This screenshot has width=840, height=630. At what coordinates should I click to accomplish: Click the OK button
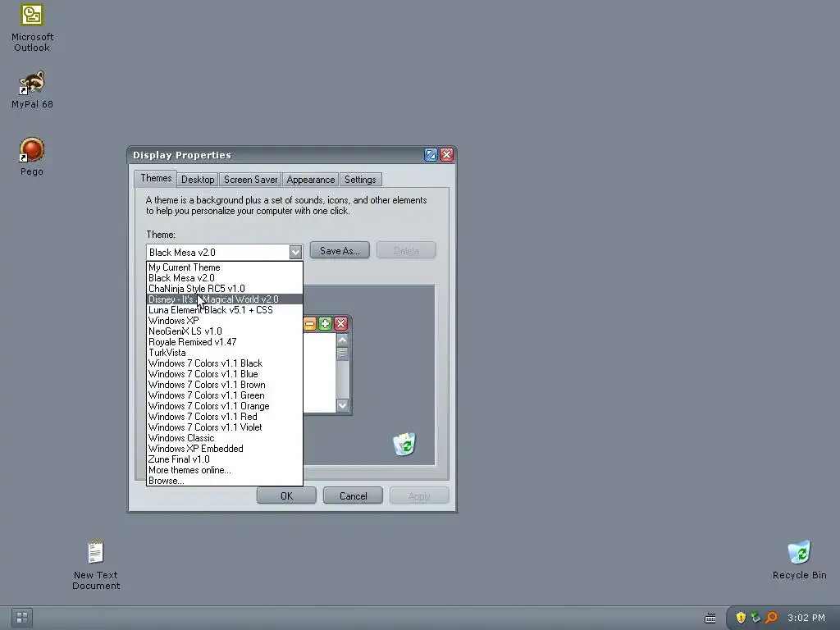pyautogui.click(x=286, y=495)
